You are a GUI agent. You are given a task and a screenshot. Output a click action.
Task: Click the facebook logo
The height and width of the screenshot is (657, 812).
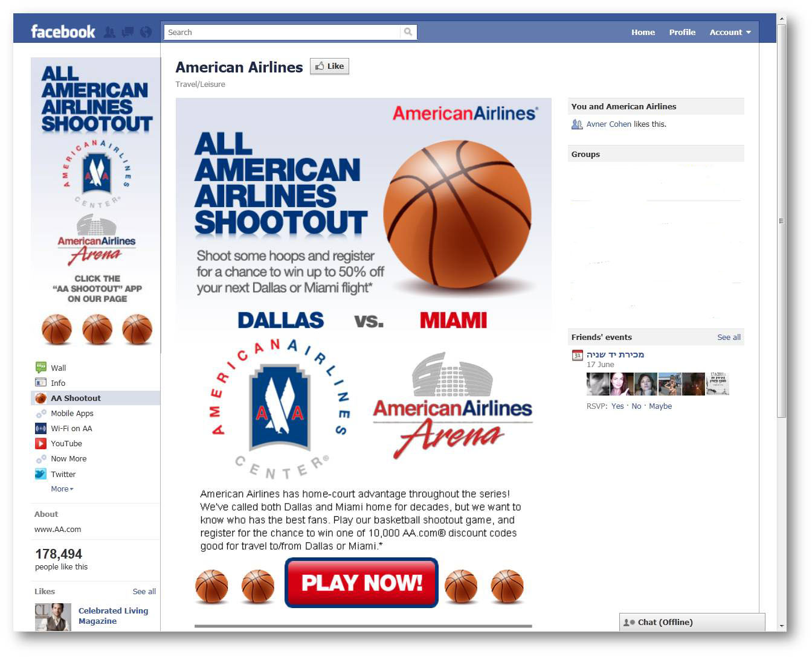63,31
